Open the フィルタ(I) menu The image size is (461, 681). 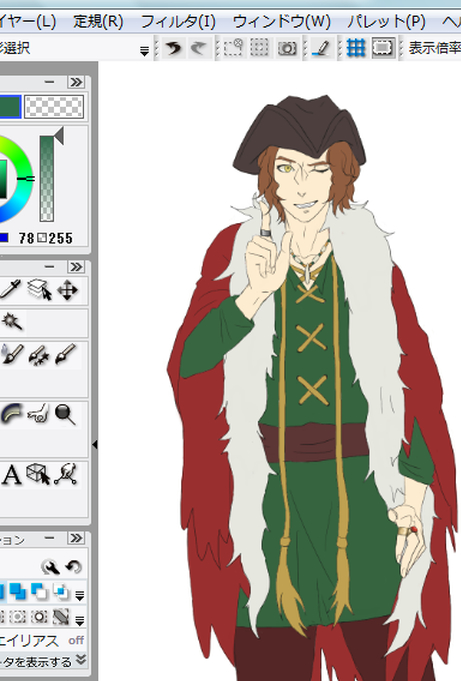pos(178,21)
